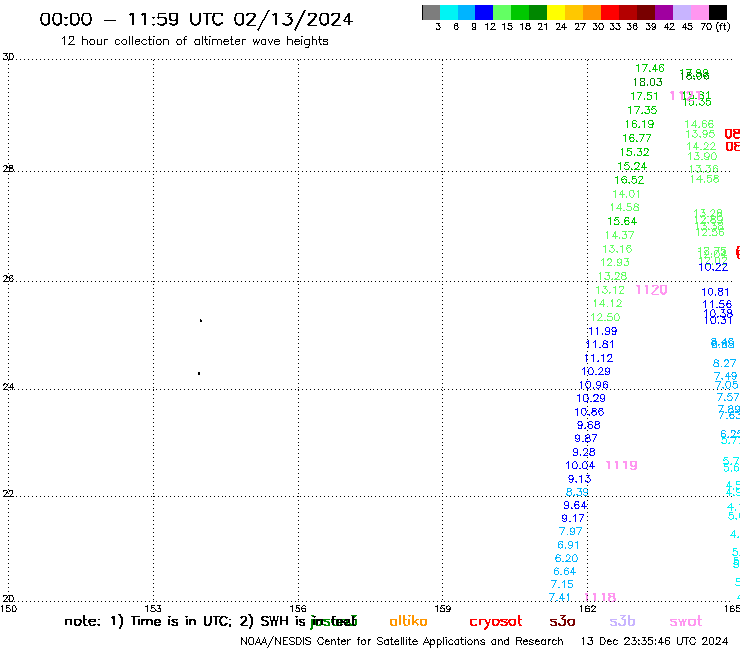This screenshot has height=650, width=740.
Task: Click the pink swot time label 1119
Action: pos(621,465)
